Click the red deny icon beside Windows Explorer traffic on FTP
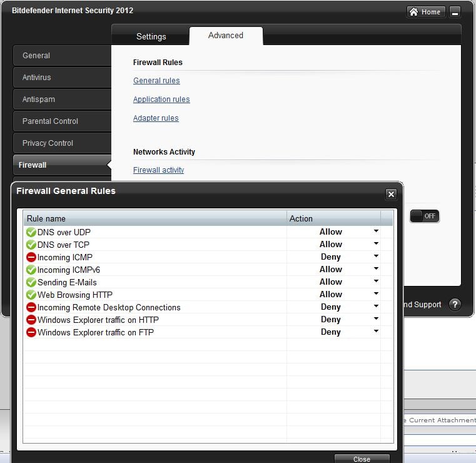Screen dimensions: 476x463 (x=31, y=332)
